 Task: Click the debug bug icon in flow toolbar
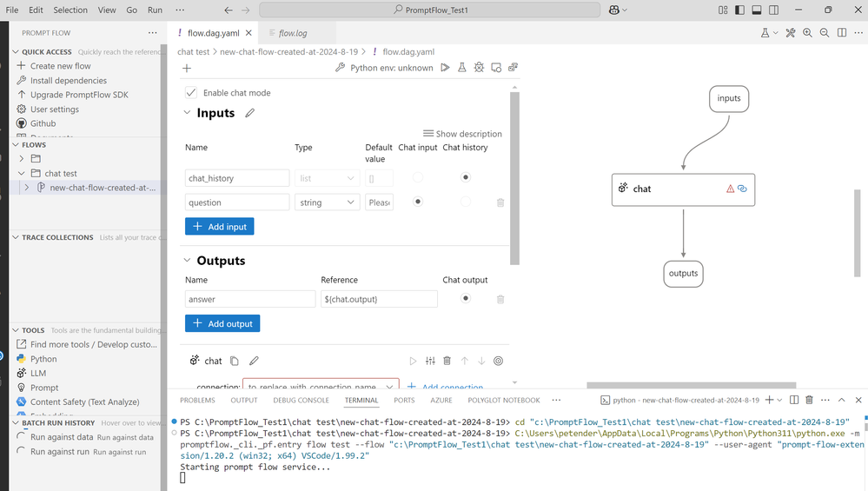pyautogui.click(x=479, y=68)
